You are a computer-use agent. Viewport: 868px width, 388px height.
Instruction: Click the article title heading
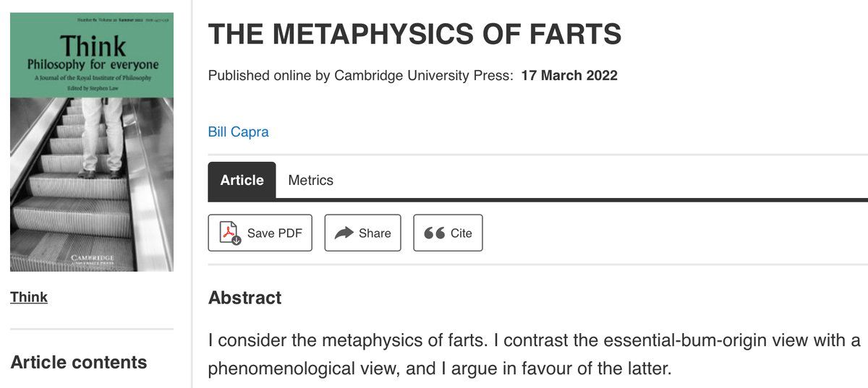414,35
